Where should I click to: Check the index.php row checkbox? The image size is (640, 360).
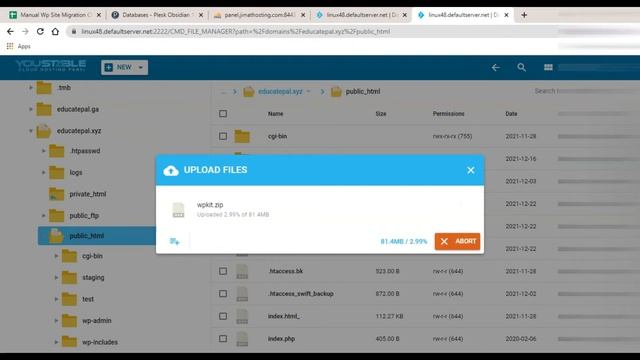click(223, 338)
